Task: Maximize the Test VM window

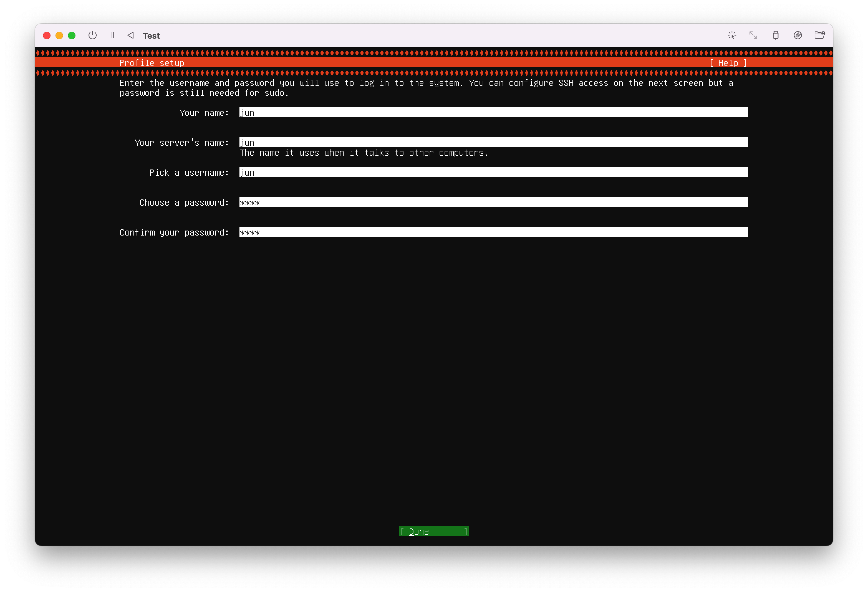Action: (x=72, y=36)
